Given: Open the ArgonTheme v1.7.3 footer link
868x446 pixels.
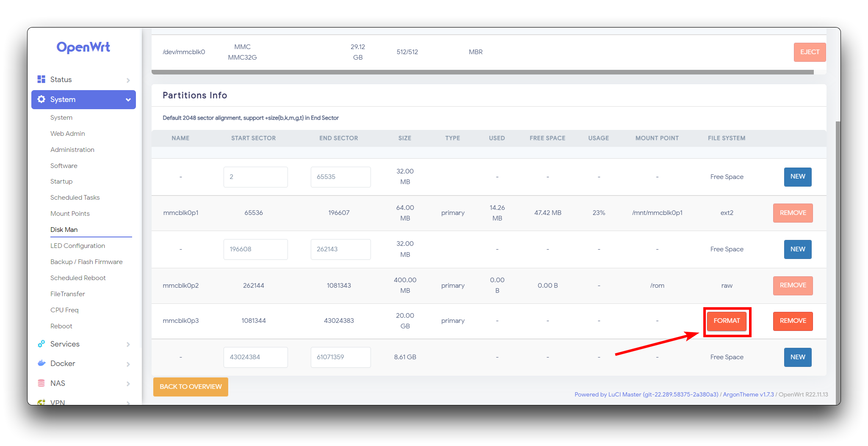Looking at the screenshot, I should tap(748, 394).
